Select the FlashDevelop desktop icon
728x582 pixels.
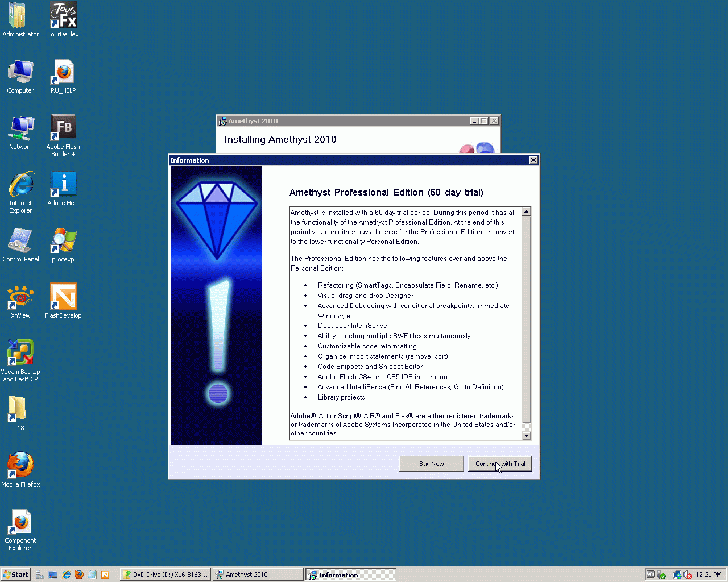click(x=63, y=301)
